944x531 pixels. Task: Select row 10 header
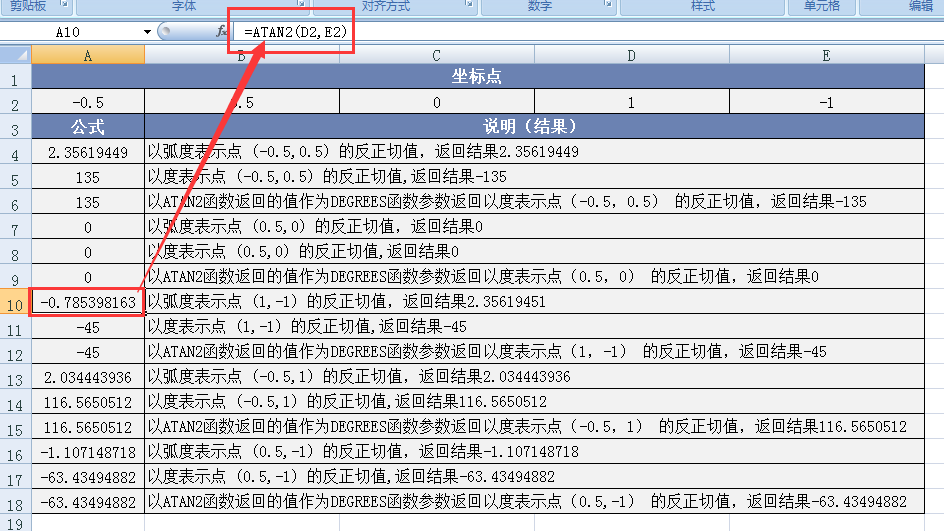click(x=15, y=302)
